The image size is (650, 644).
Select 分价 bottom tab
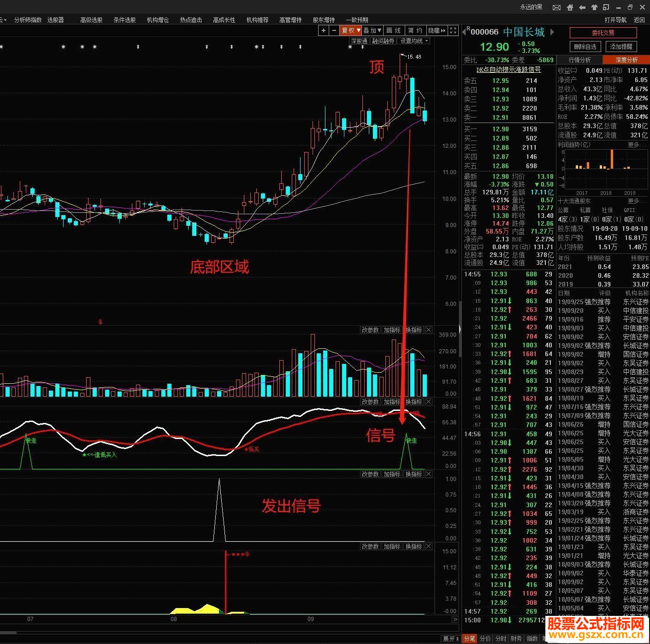(x=485, y=638)
